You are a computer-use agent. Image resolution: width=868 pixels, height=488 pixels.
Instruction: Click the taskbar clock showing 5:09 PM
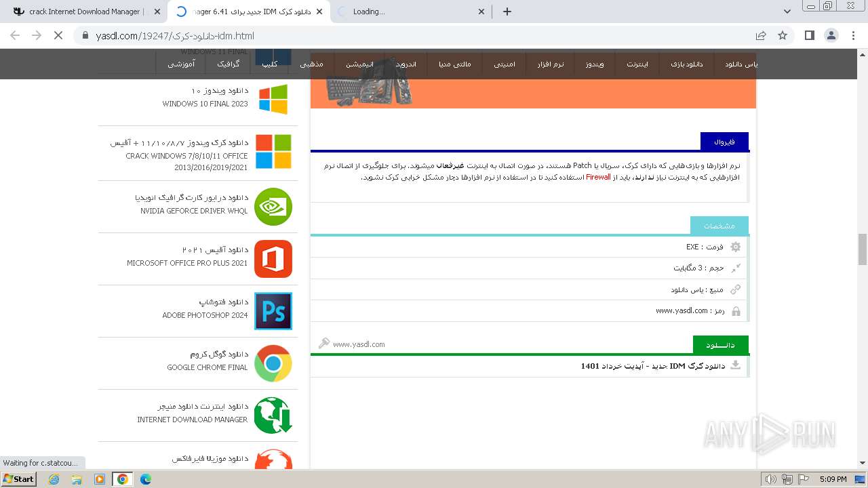833,479
